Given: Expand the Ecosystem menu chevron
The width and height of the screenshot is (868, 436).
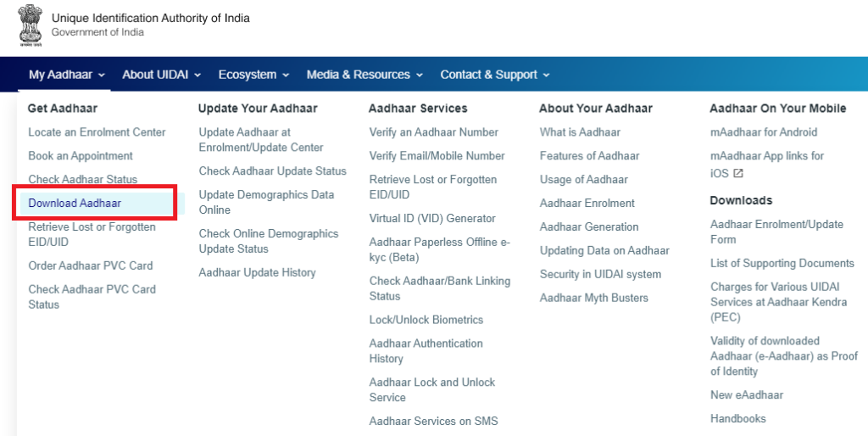Looking at the screenshot, I should click(x=286, y=75).
